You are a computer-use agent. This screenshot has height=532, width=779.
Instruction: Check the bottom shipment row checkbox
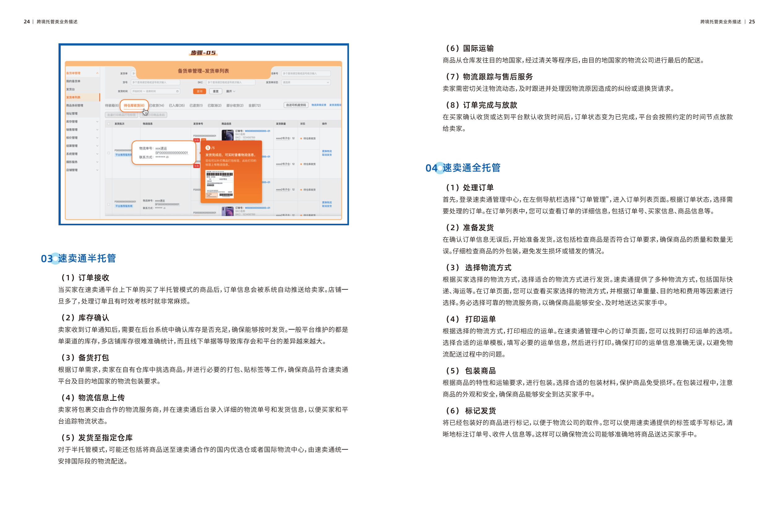[108, 204]
